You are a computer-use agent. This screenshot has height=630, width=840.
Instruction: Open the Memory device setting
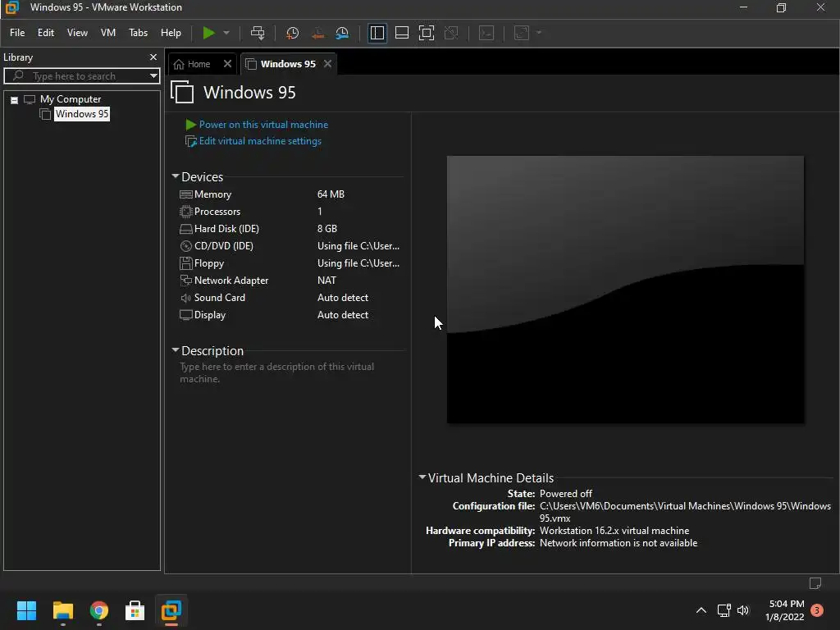click(x=212, y=194)
